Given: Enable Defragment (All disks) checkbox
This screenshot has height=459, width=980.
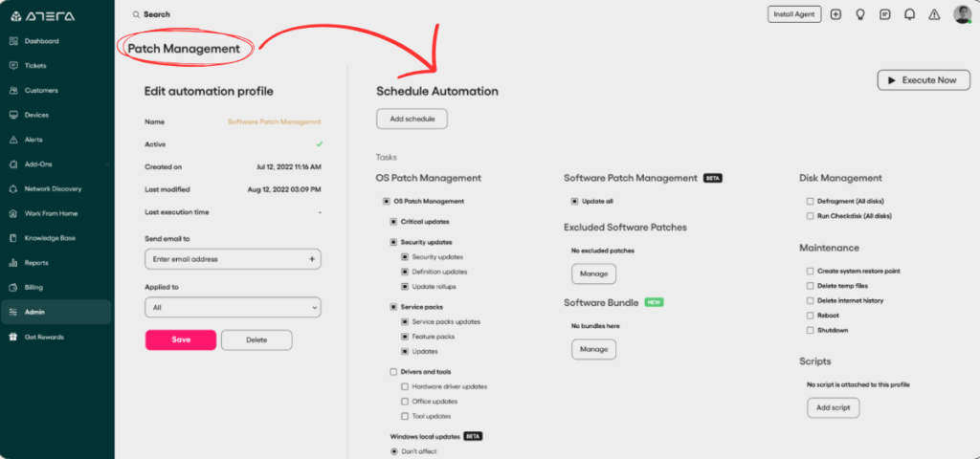Looking at the screenshot, I should 810,201.
